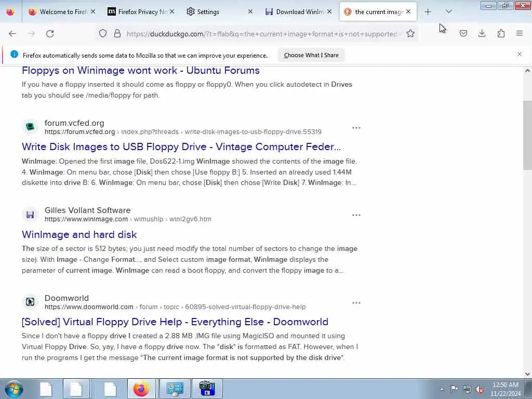The image size is (532, 399).
Task: Click the www.winimage.com URL breadcrumb
Action: tap(128, 219)
